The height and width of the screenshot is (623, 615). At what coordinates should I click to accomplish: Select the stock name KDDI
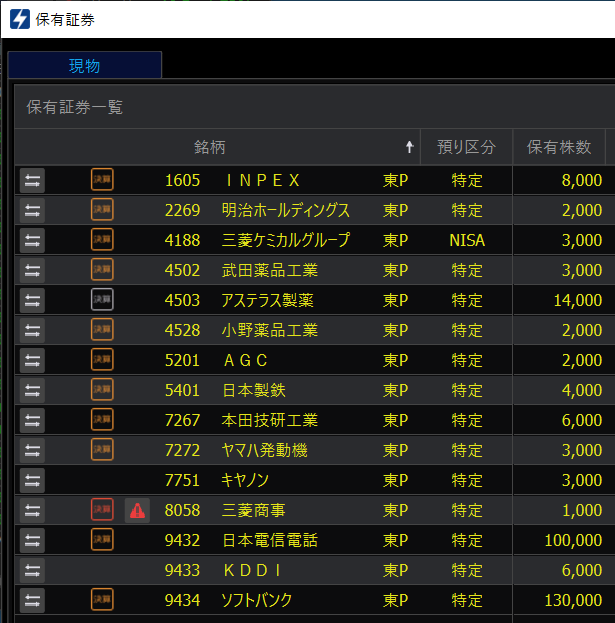pos(253,571)
